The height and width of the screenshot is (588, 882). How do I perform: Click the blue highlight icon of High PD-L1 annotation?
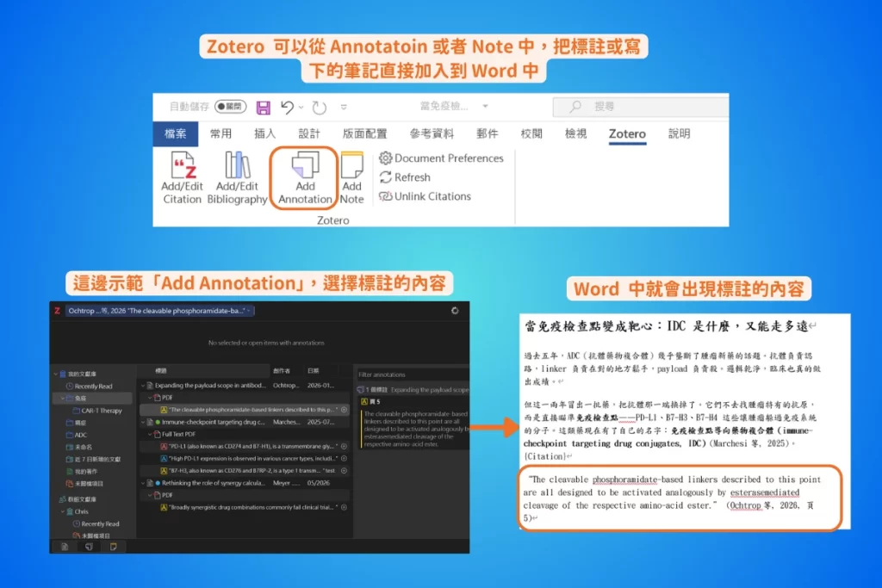[x=164, y=458]
